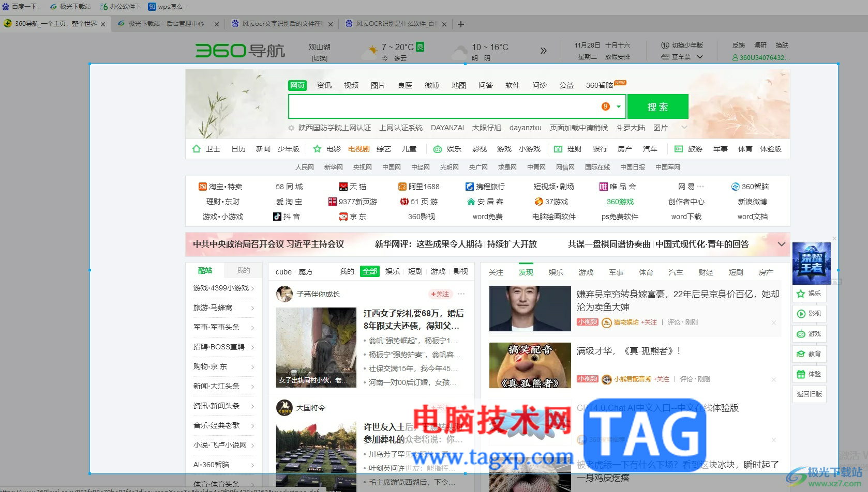
Task: Expand 游戏·4399小游戏 row arrow
Action: point(252,288)
